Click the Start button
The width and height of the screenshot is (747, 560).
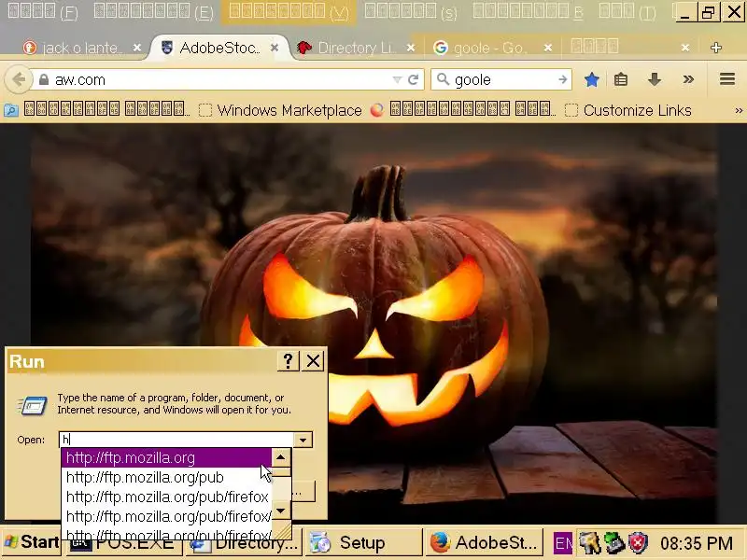(32, 542)
